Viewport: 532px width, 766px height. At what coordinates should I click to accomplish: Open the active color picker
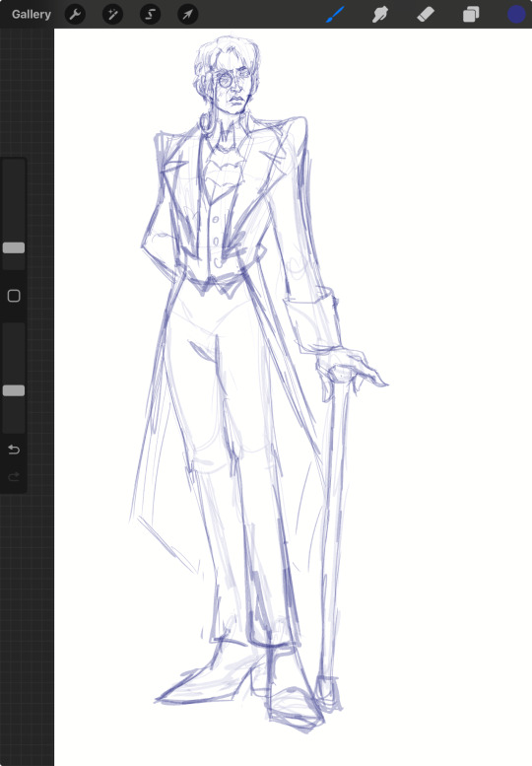[516, 14]
